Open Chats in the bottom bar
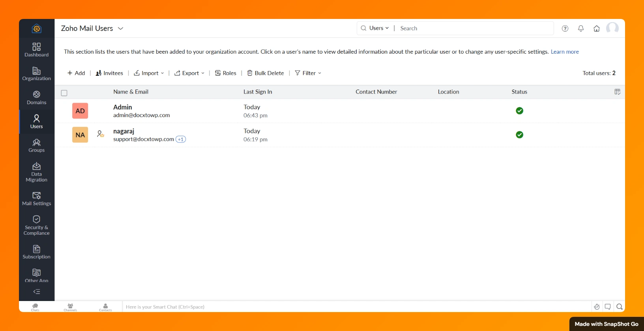Screen dimensions: 644x331 pyautogui.click(x=35, y=307)
